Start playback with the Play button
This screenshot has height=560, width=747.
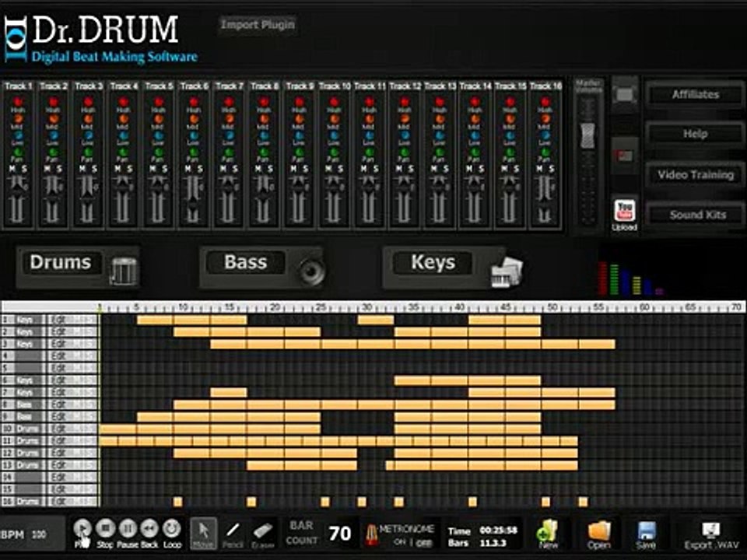[x=82, y=529]
